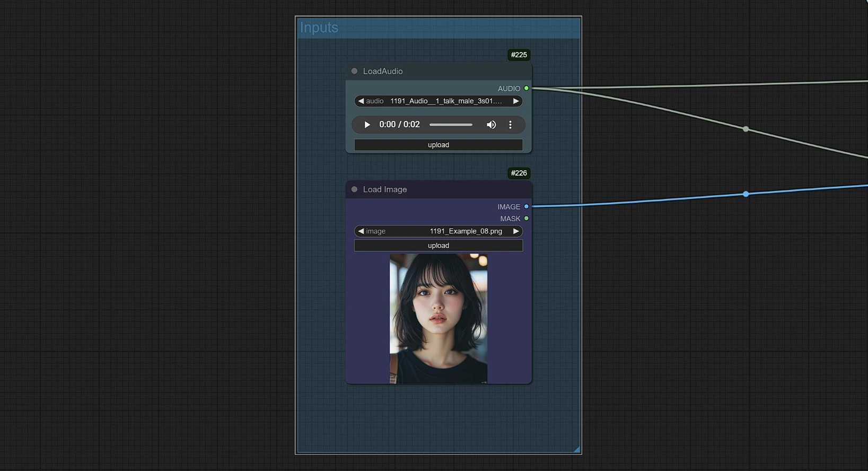The width and height of the screenshot is (868, 471).
Task: Collapse the Load Image node via its dot
Action: [x=354, y=189]
